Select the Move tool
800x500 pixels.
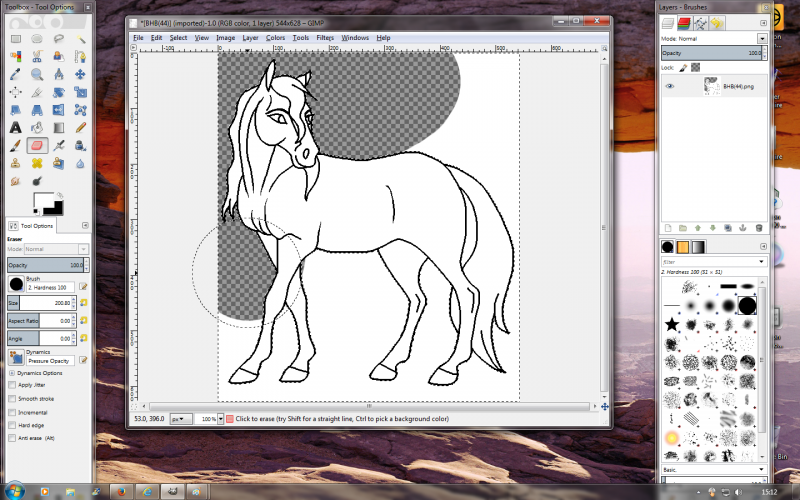80,74
